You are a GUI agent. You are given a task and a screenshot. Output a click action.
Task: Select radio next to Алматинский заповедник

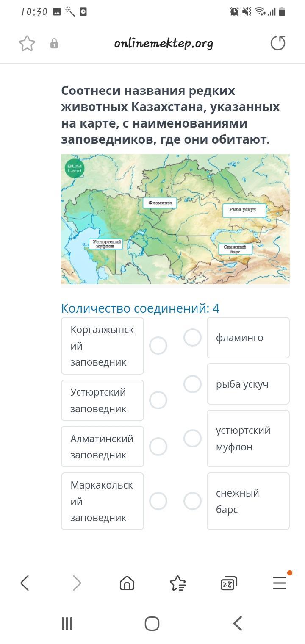(x=158, y=447)
